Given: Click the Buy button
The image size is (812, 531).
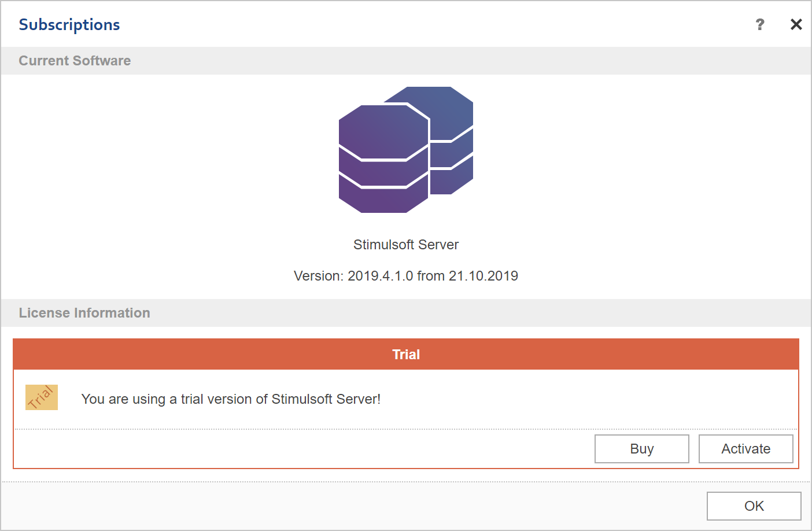Looking at the screenshot, I should 642,449.
